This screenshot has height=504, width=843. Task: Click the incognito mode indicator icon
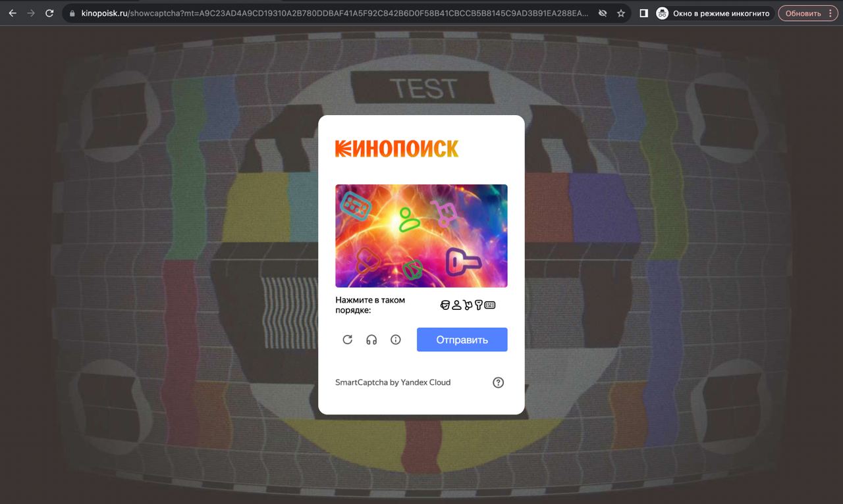tap(663, 13)
